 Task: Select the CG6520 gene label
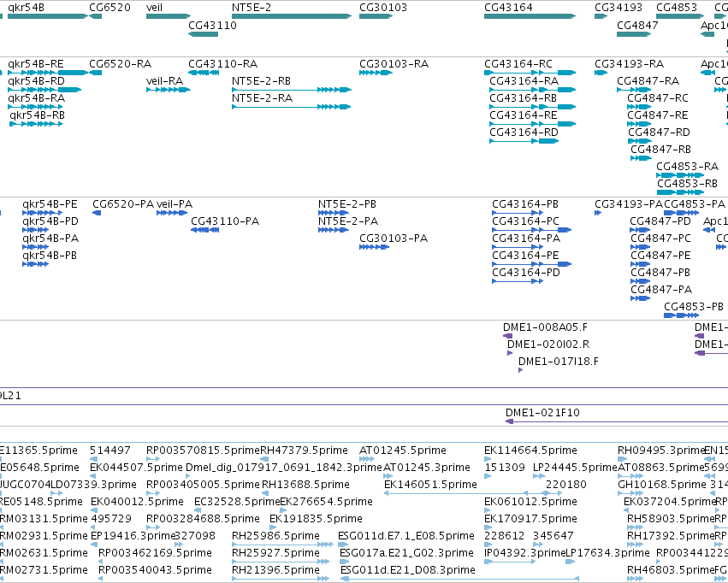[110, 8]
